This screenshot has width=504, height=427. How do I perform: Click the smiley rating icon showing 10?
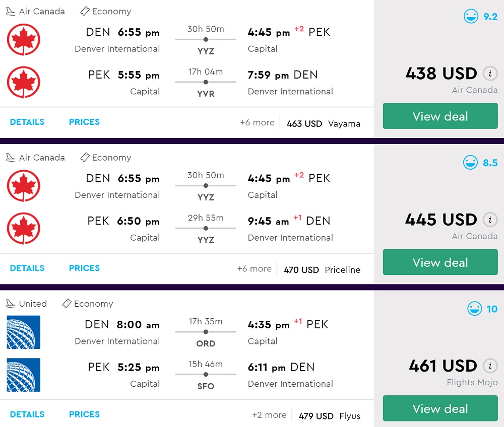pos(474,309)
